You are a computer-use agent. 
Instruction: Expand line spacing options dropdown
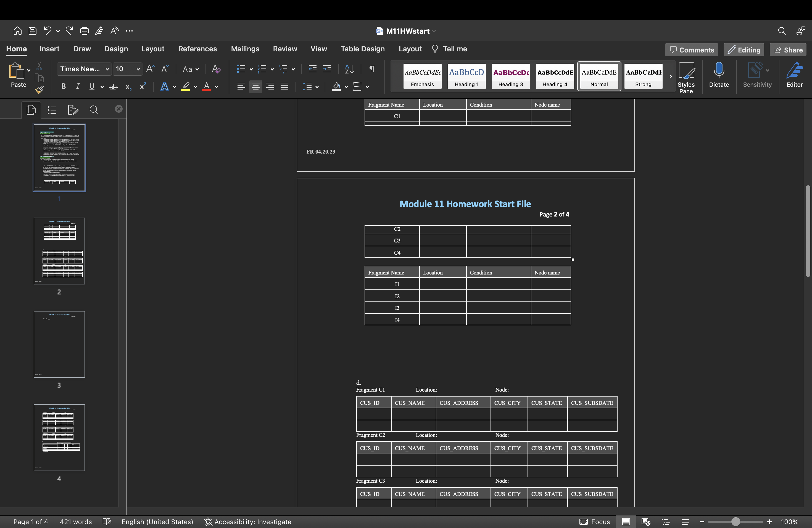tap(317, 87)
